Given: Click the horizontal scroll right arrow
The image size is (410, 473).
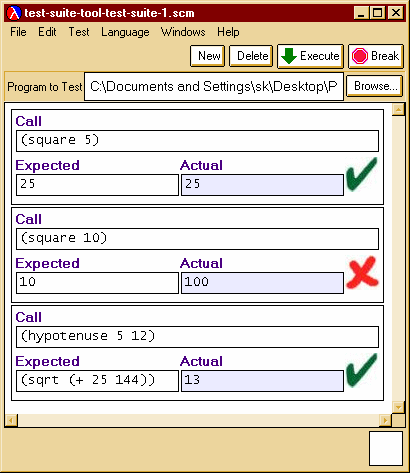Looking at the screenshot, I should pos(386,420).
